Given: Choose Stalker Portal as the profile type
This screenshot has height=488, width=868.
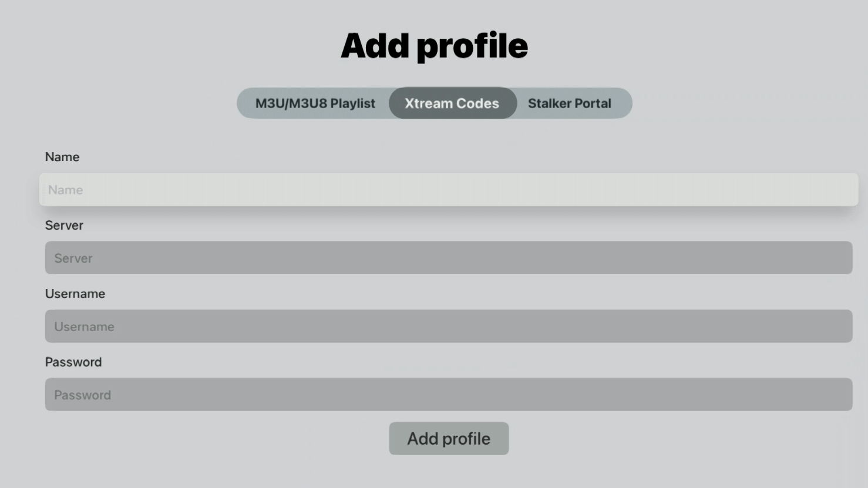Looking at the screenshot, I should coord(570,103).
